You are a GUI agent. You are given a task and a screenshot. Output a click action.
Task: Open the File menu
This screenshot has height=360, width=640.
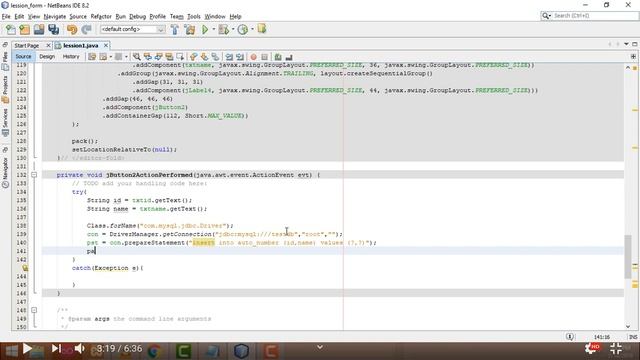tap(6, 16)
